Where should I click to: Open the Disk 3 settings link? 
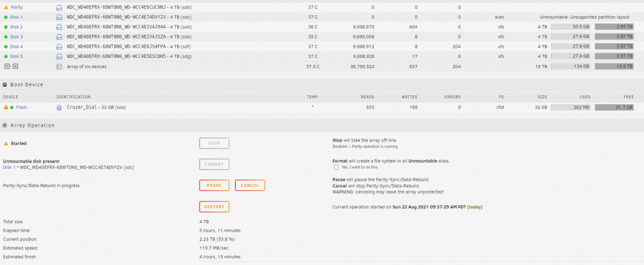tap(17, 37)
